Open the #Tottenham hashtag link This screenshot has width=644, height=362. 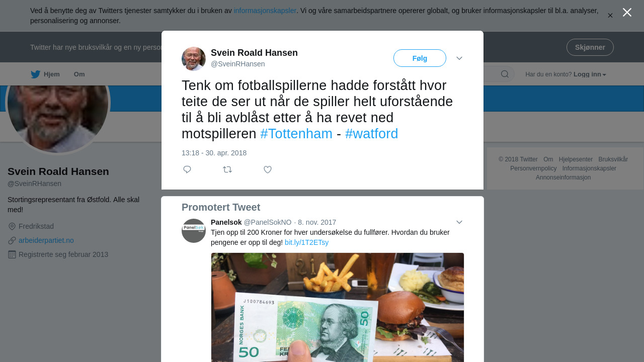(x=296, y=134)
